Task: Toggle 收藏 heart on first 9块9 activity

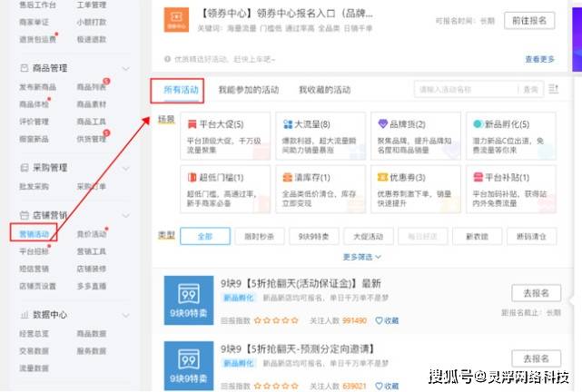Action: tap(387, 320)
